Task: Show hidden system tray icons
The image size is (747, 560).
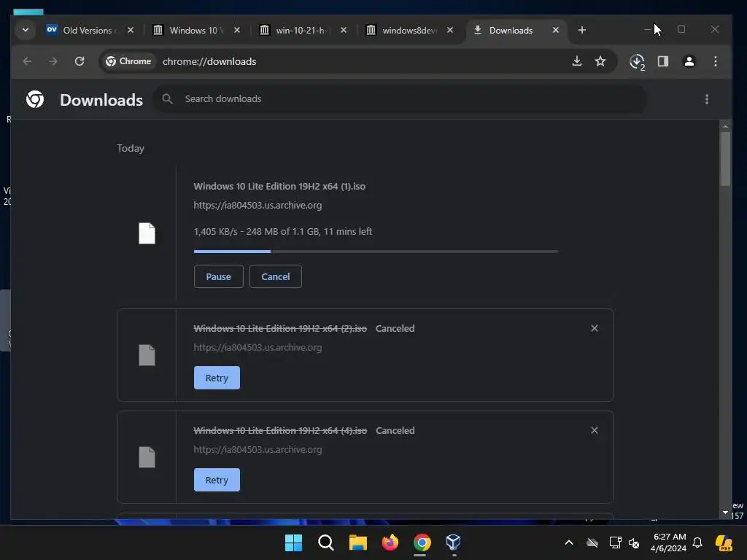Action: pos(569,542)
